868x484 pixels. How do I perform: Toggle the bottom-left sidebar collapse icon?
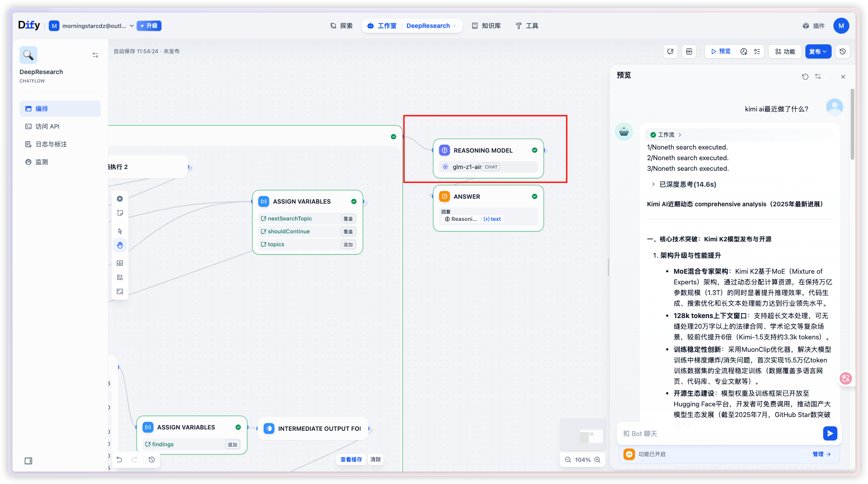click(x=28, y=461)
